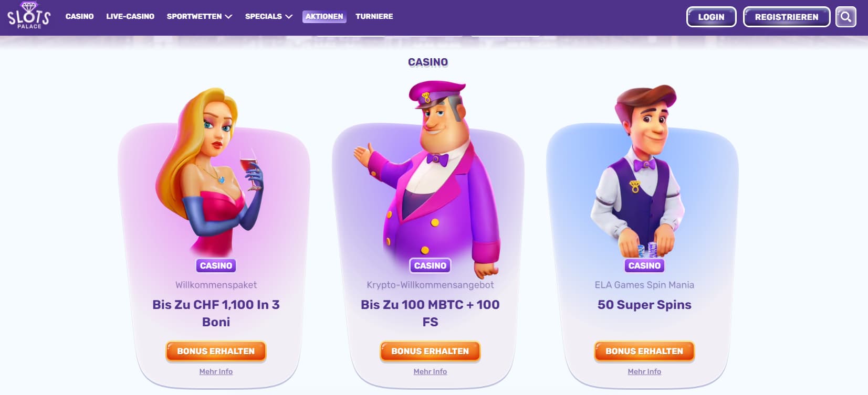Click the Login button
Viewport: 868px width, 395px height.
711,17
